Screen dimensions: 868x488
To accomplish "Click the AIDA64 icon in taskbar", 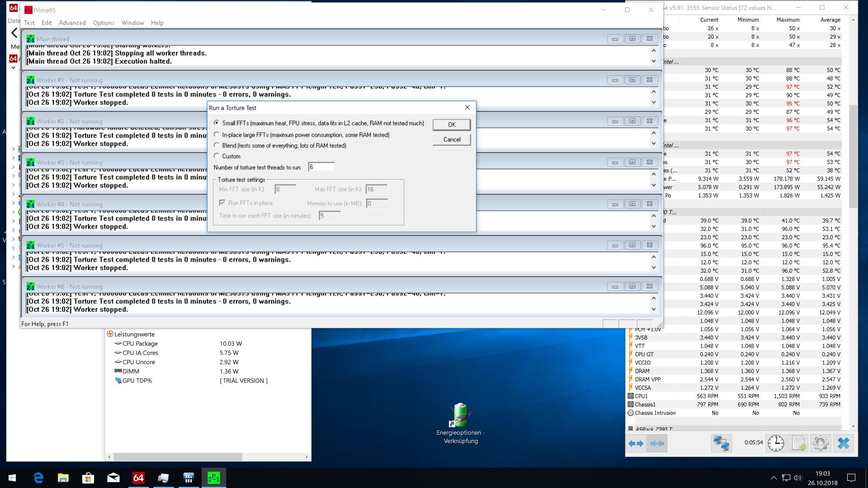I will click(138, 478).
